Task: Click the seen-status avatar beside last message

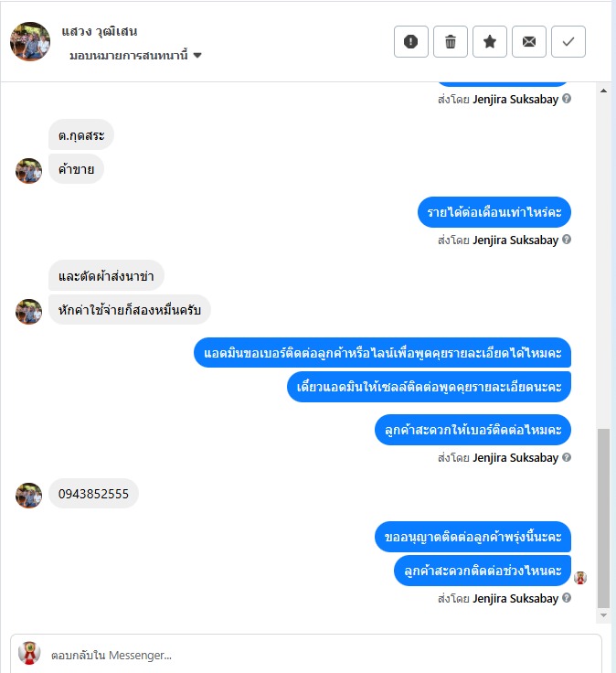Action: pos(580,578)
